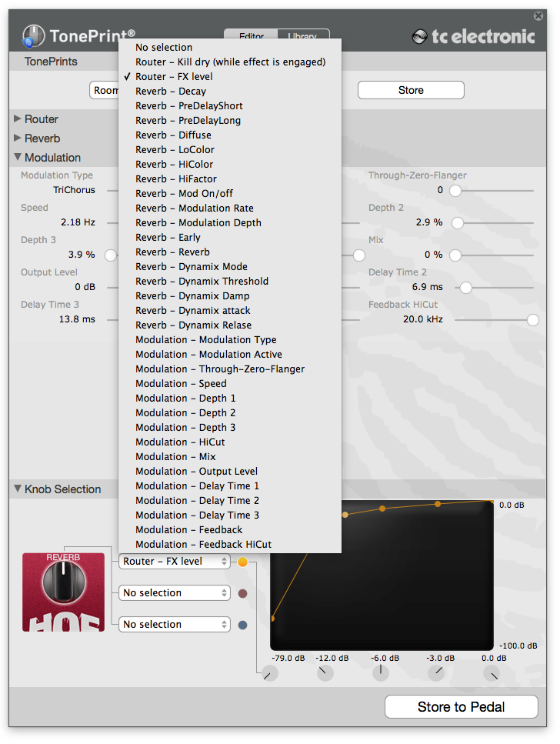
Task: Select the brown curve selector dot
Action: [243, 593]
